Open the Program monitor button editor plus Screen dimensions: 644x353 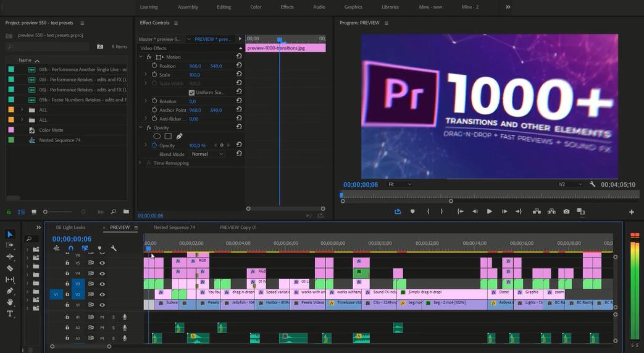(x=631, y=212)
